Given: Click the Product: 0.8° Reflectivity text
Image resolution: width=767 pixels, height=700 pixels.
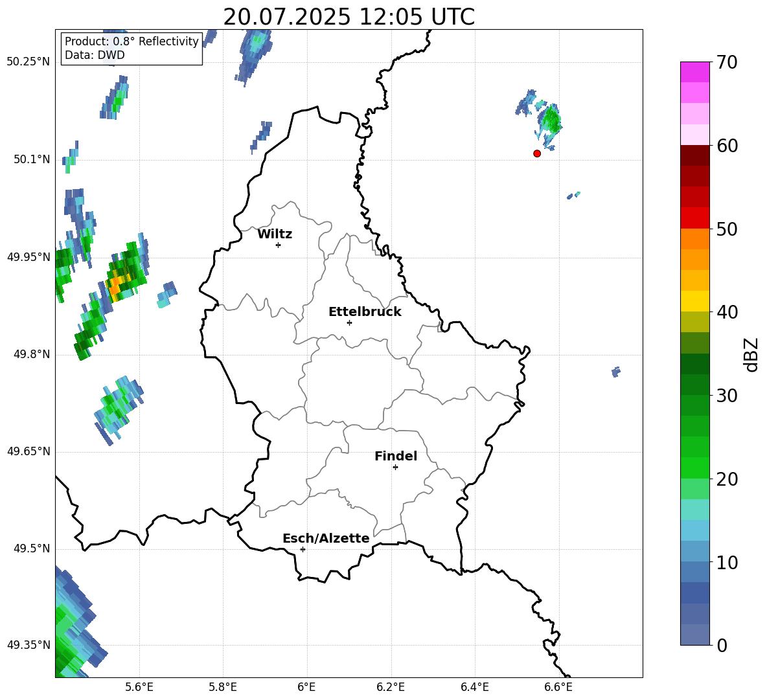Looking at the screenshot, I should (132, 41).
